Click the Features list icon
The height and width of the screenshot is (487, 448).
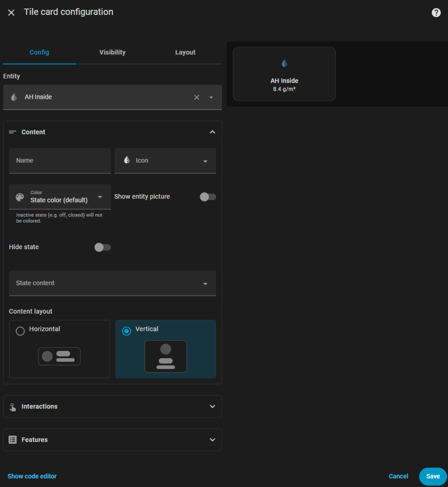click(13, 440)
